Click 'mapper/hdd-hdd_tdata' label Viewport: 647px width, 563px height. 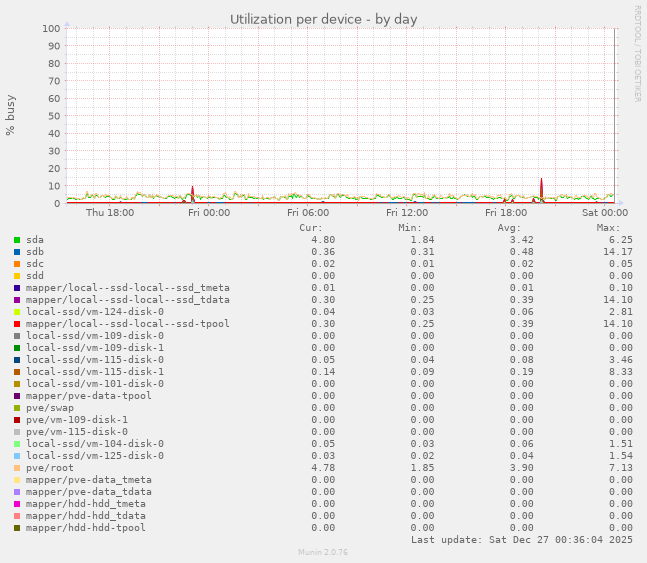point(86,516)
